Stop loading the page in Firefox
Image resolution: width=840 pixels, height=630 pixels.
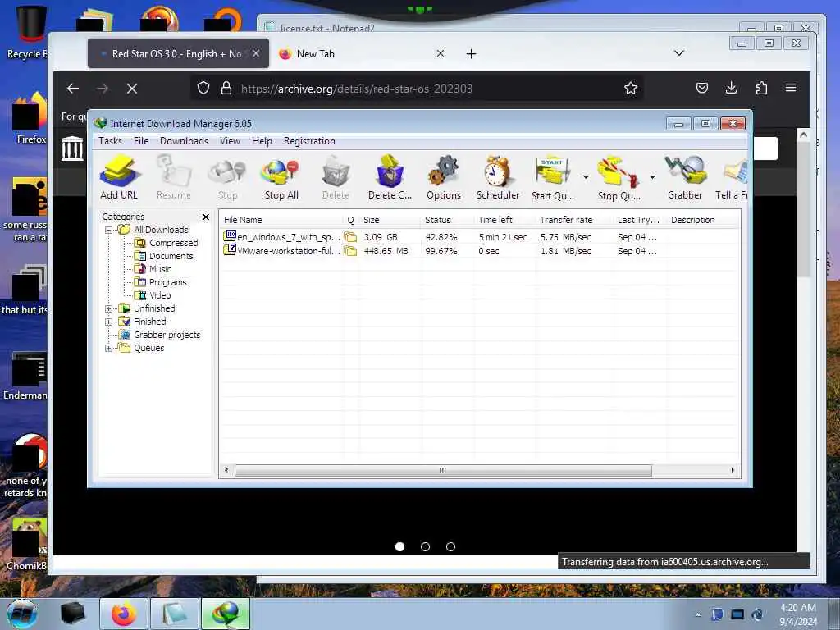(132, 89)
